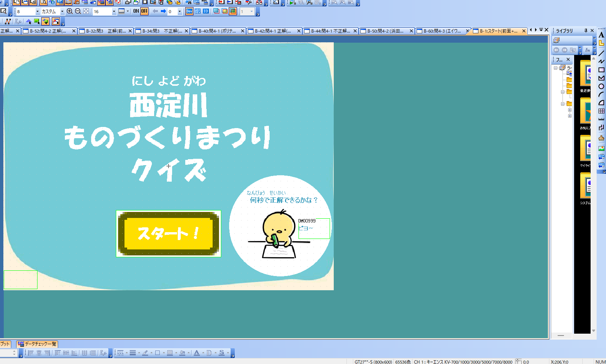Select the Text tool in the drawing toolbar
This screenshot has width=606, height=364.
(x=601, y=35)
